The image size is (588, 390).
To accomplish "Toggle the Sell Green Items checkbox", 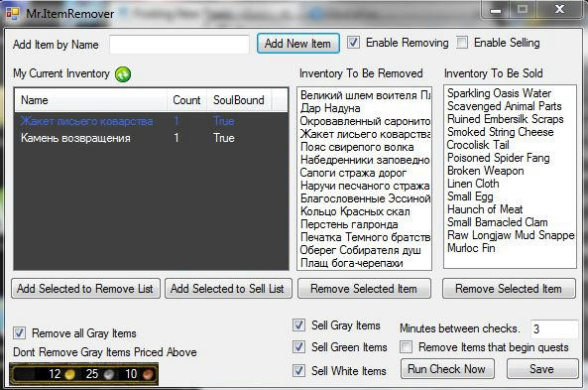I will pyautogui.click(x=298, y=347).
